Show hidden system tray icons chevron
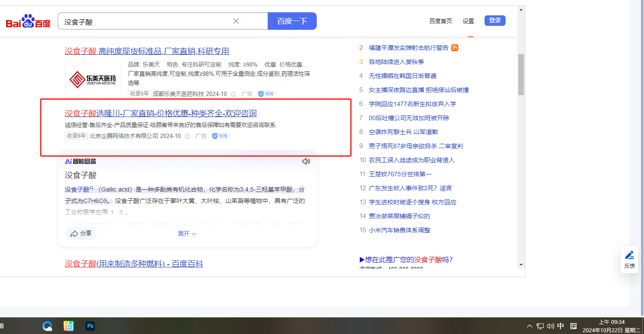Screen dimensions: 644x334 [530, 326]
